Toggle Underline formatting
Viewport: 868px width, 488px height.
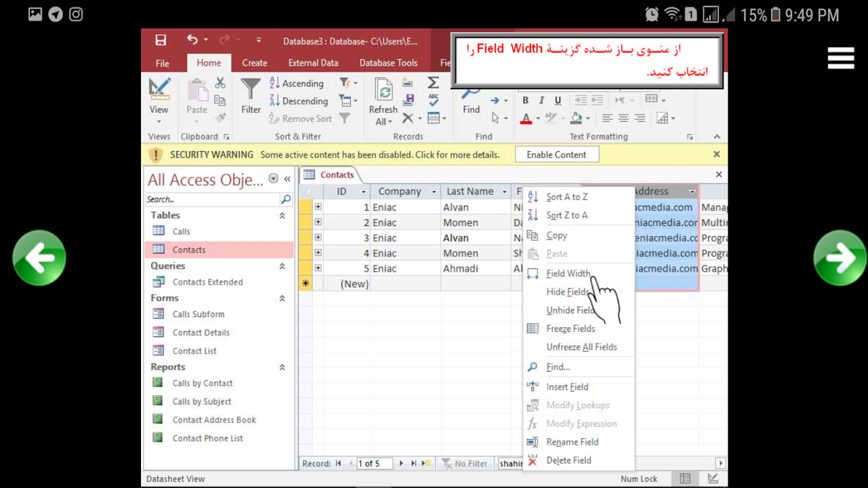tap(557, 100)
